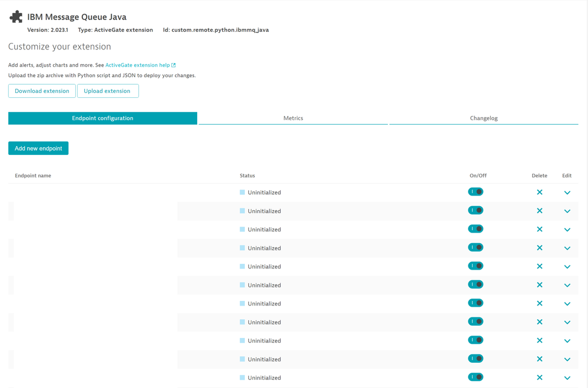This screenshot has height=388, width=588.
Task: Click delete X on third endpoint row
Action: [539, 230]
